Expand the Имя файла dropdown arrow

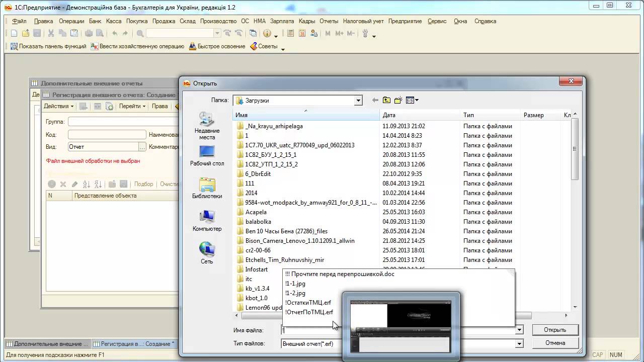tap(519, 330)
